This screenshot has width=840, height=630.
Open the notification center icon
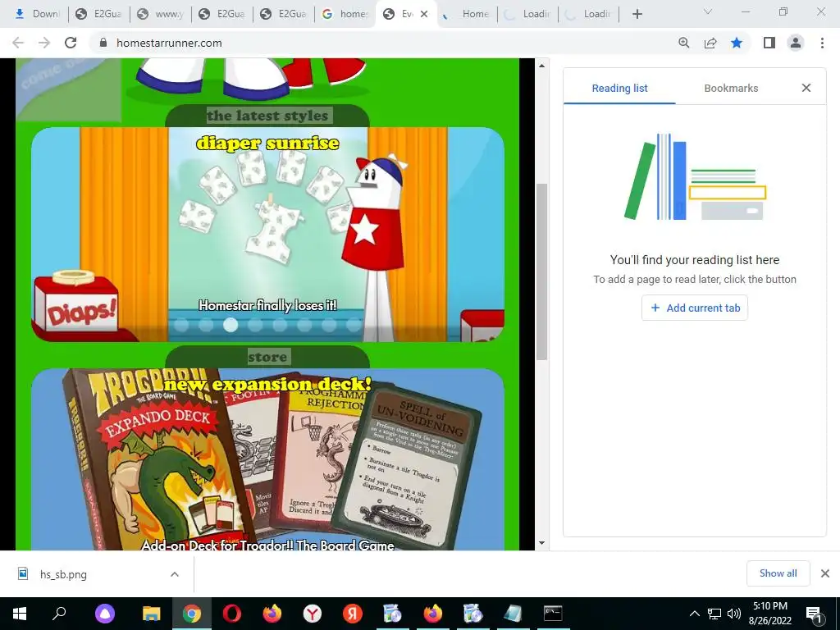point(815,614)
